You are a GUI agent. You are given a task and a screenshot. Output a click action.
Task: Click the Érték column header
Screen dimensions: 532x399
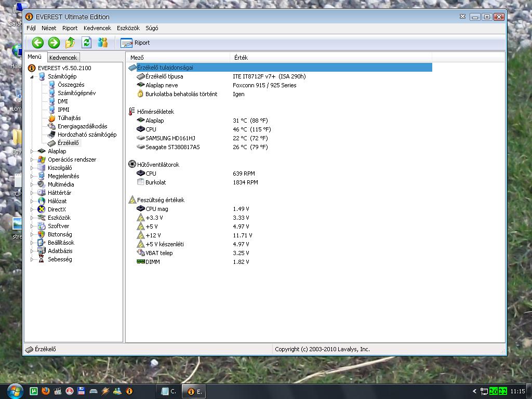click(241, 58)
